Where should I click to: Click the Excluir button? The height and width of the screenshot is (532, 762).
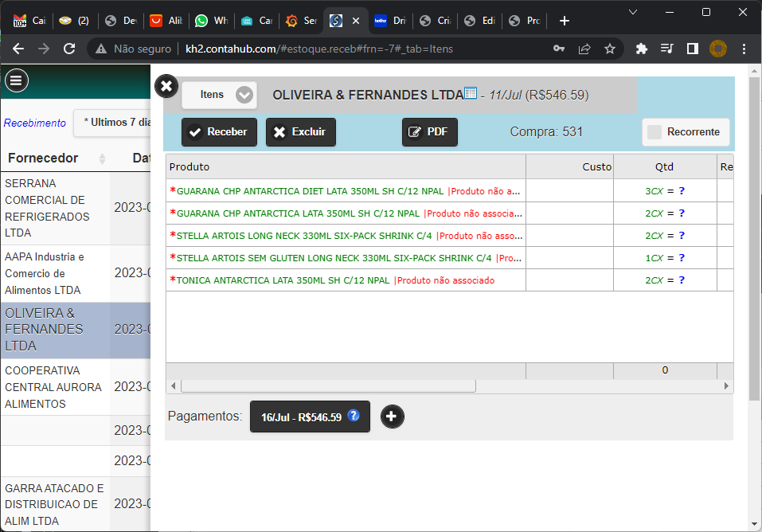pos(301,132)
